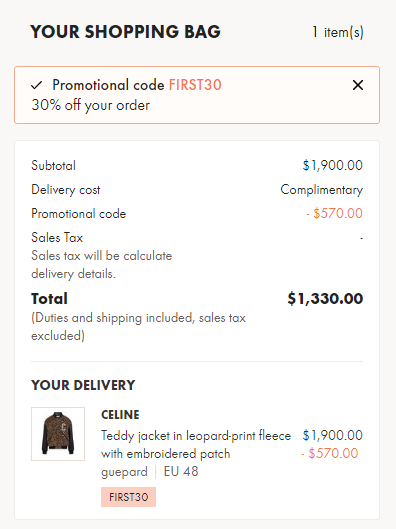Image resolution: width=396 pixels, height=529 pixels.
Task: Click the item price $1,900.00
Action: pyautogui.click(x=333, y=435)
